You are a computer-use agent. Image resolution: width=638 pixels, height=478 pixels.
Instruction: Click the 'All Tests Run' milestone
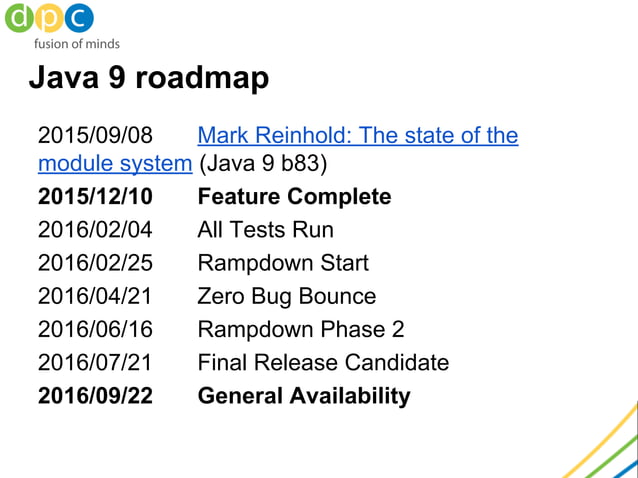[266, 229]
